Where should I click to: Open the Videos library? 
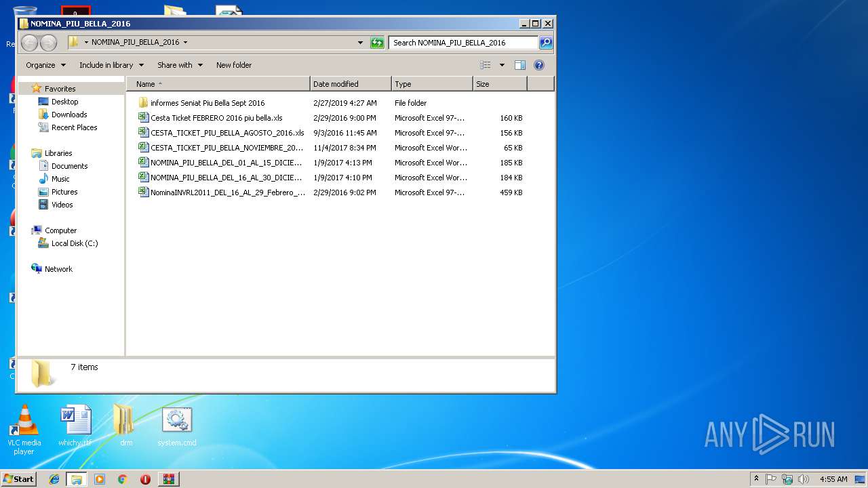(x=62, y=205)
